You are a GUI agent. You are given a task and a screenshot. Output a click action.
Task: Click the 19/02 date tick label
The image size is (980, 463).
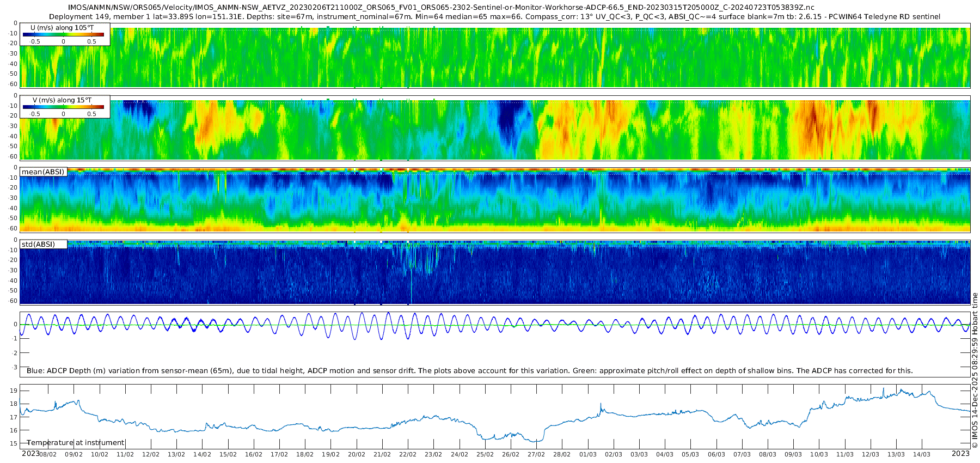click(x=331, y=454)
